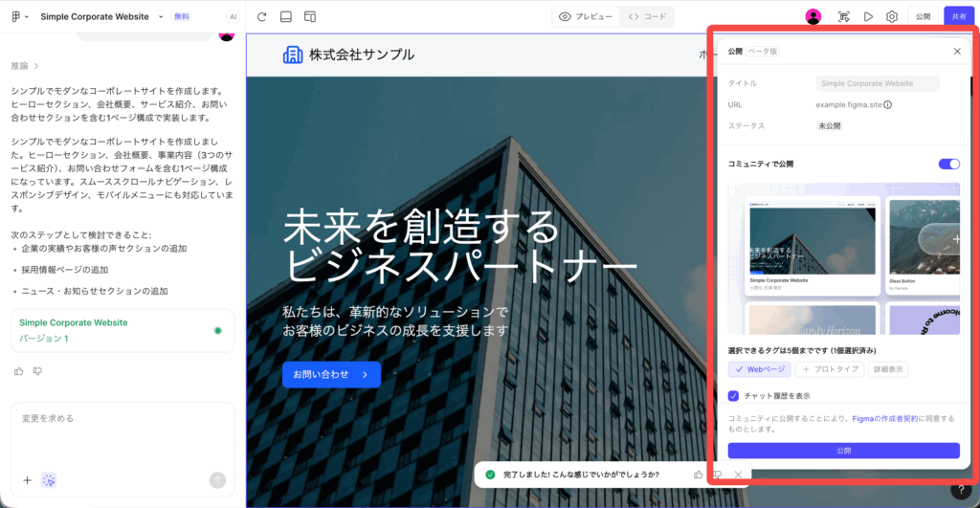
Task: Expand the Simple Corporate Website file name dropdown
Action: pyautogui.click(x=161, y=17)
